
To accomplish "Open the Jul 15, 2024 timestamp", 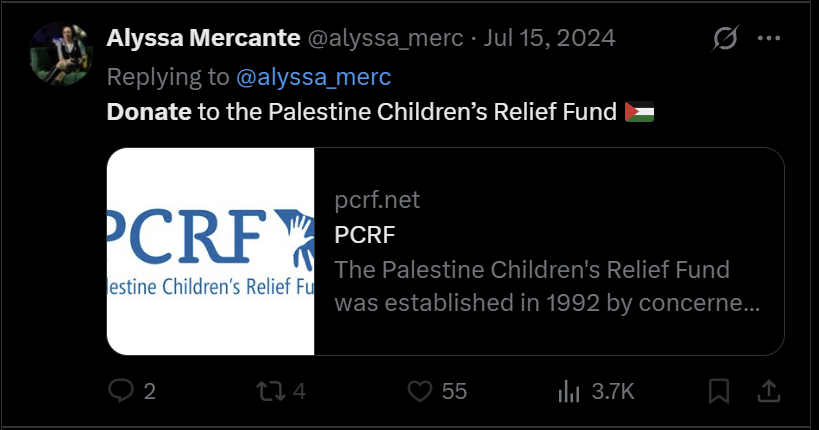I will [x=549, y=38].
